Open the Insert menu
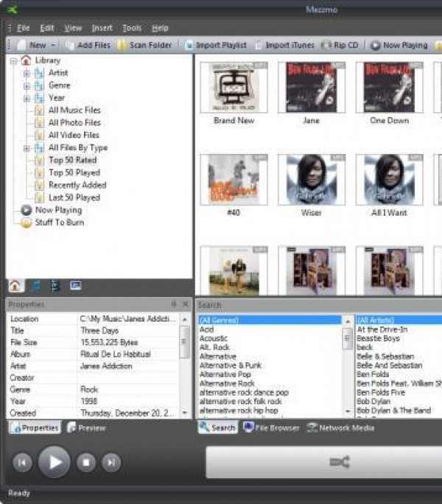The image size is (442, 504). (x=102, y=28)
